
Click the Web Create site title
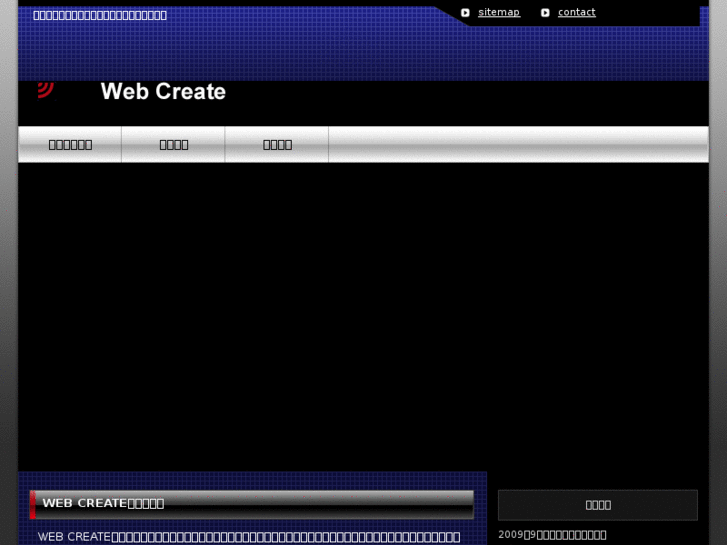click(x=163, y=91)
